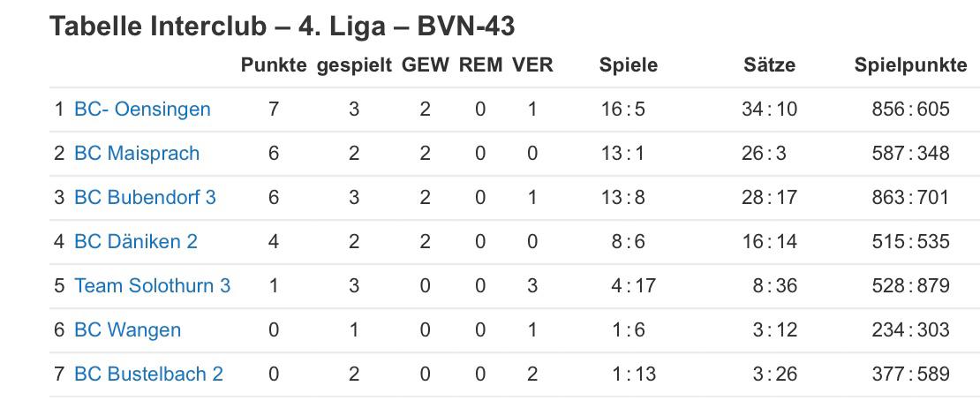Follow the BC Bubendorf 3 link

(x=145, y=198)
